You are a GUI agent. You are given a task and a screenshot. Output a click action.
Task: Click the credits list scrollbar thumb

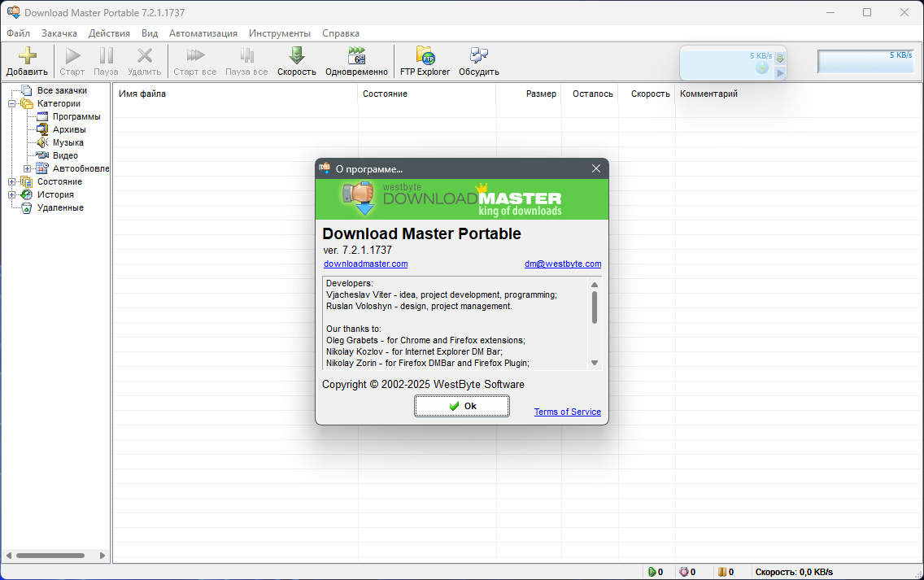click(595, 307)
